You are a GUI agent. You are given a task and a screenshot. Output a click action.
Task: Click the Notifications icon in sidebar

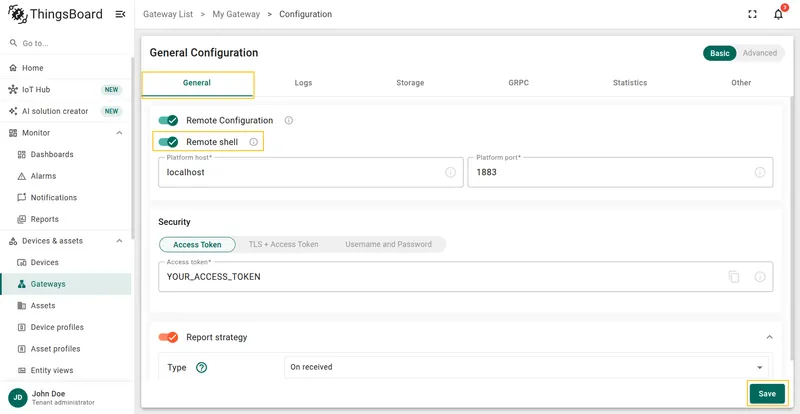21,198
